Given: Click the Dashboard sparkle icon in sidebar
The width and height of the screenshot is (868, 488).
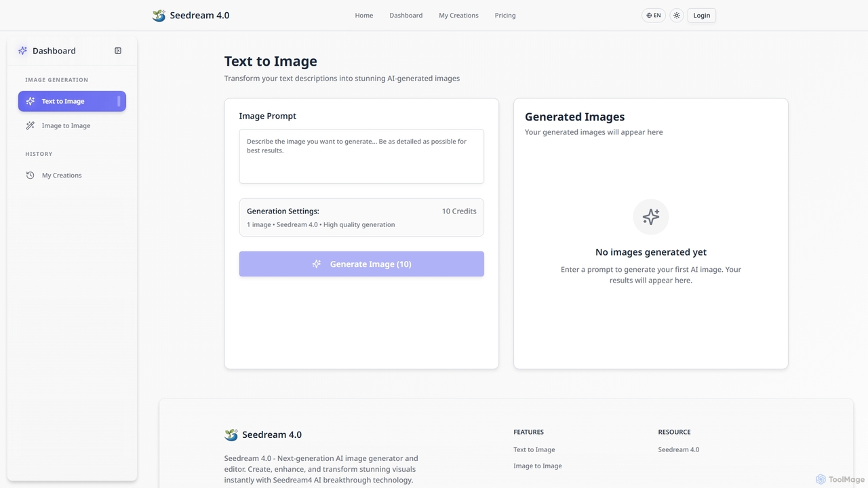Looking at the screenshot, I should [x=23, y=51].
